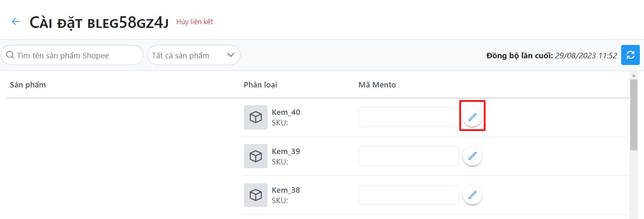The width and height of the screenshot is (644, 219).
Task: Click the search magnifier icon
Action: point(10,55)
